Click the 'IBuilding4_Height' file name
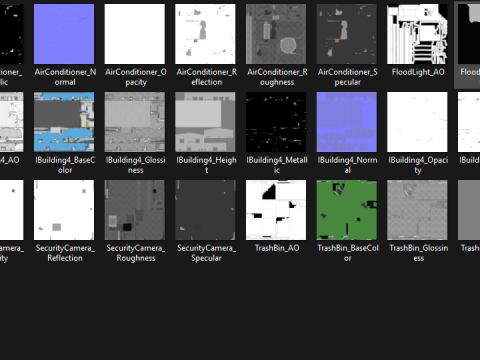Image resolution: width=480 pixels, height=360 pixels. pyautogui.click(x=206, y=165)
